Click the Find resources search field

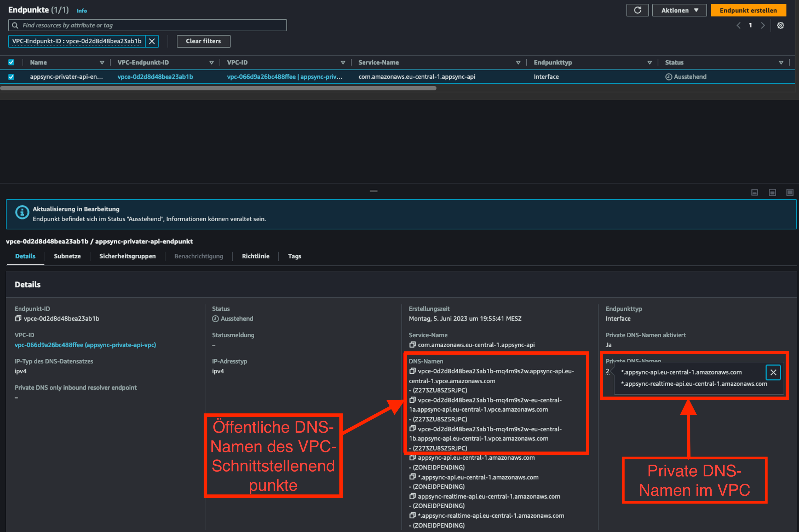pos(149,25)
